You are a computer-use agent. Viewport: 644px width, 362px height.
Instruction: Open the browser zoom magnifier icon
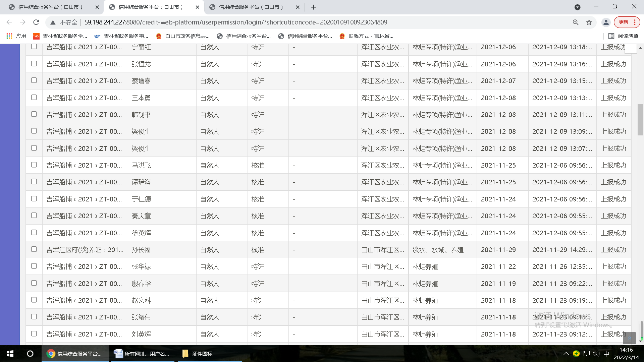[x=576, y=22]
